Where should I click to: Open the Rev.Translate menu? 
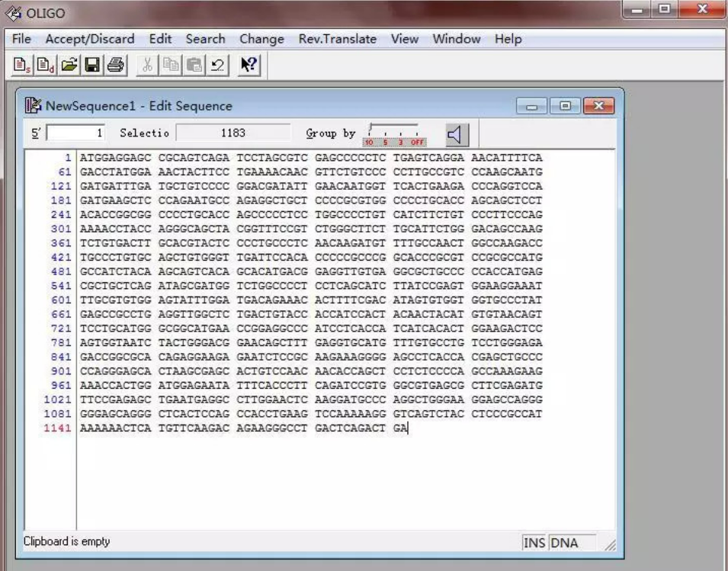tap(338, 39)
